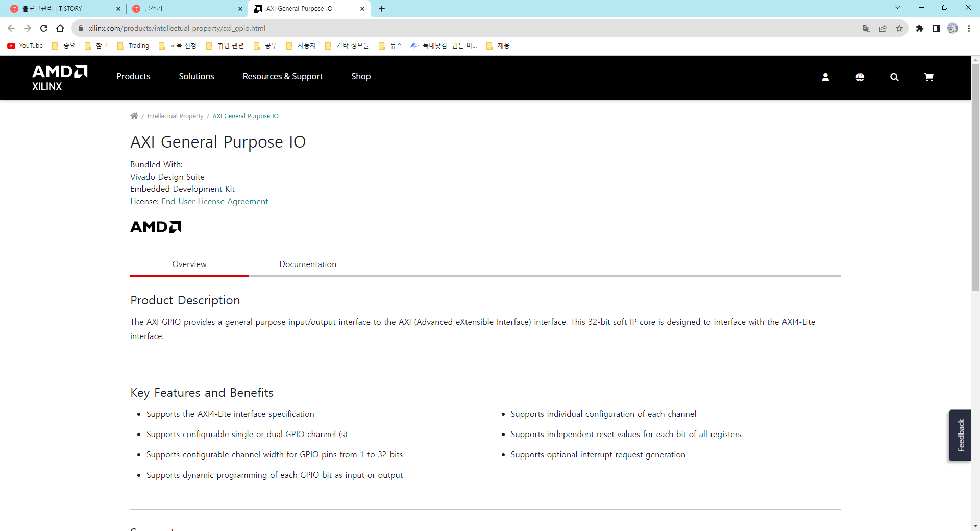Click the browser forward arrow
This screenshot has width=980, height=531.
tap(28, 28)
